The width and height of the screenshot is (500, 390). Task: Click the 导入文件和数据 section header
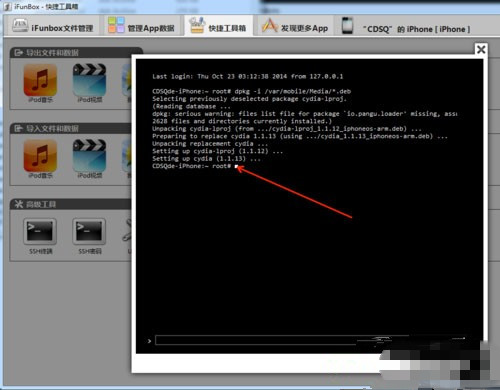72,129
